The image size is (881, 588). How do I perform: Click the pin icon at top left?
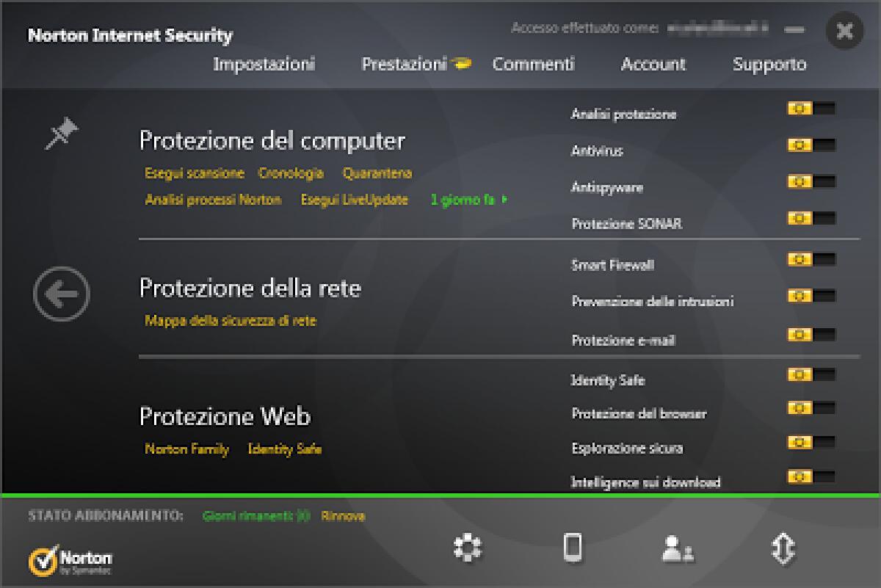click(x=62, y=132)
